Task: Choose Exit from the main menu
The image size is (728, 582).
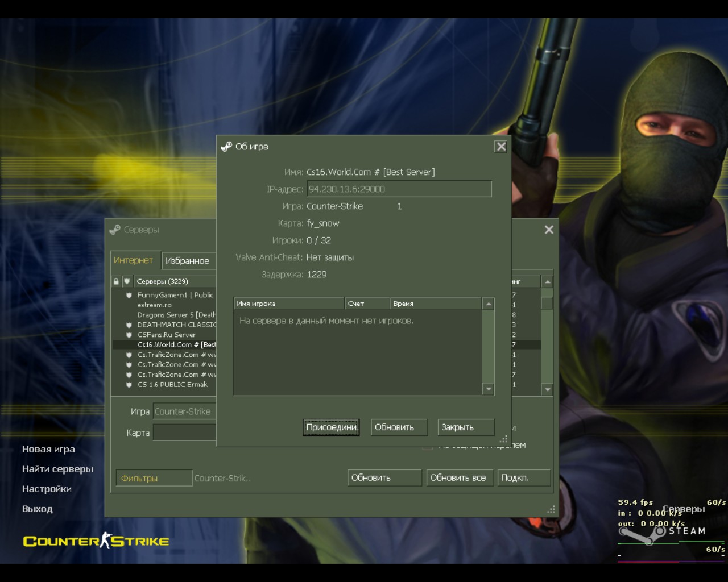Action: pos(37,509)
